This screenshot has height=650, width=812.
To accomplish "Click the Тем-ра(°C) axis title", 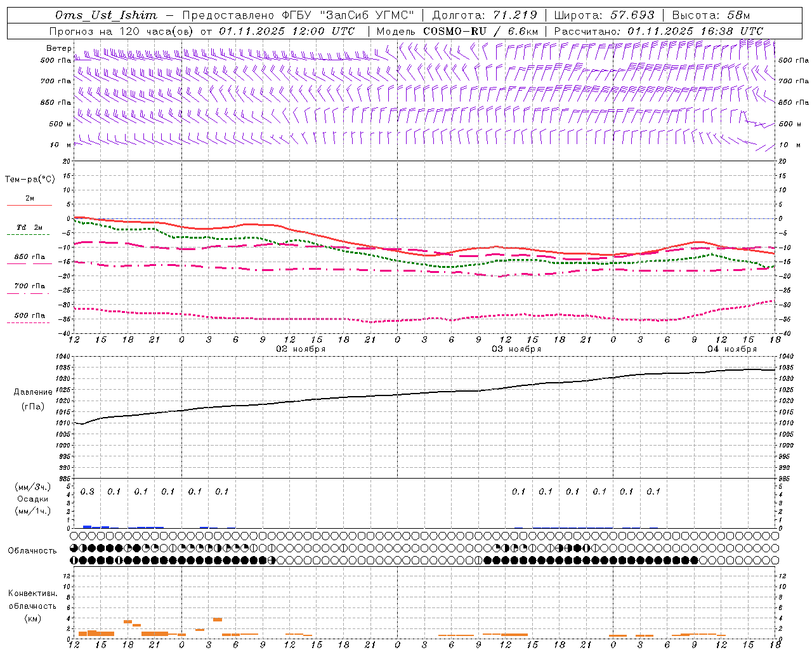I will pyautogui.click(x=30, y=180).
